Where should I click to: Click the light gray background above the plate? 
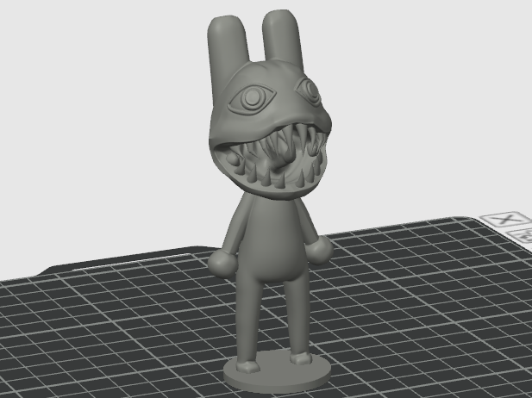pos(102,119)
